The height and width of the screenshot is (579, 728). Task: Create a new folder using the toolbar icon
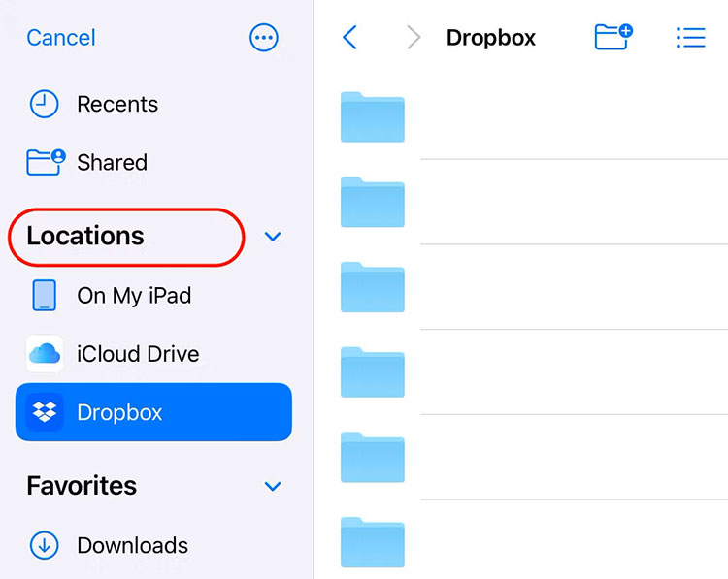click(x=613, y=37)
